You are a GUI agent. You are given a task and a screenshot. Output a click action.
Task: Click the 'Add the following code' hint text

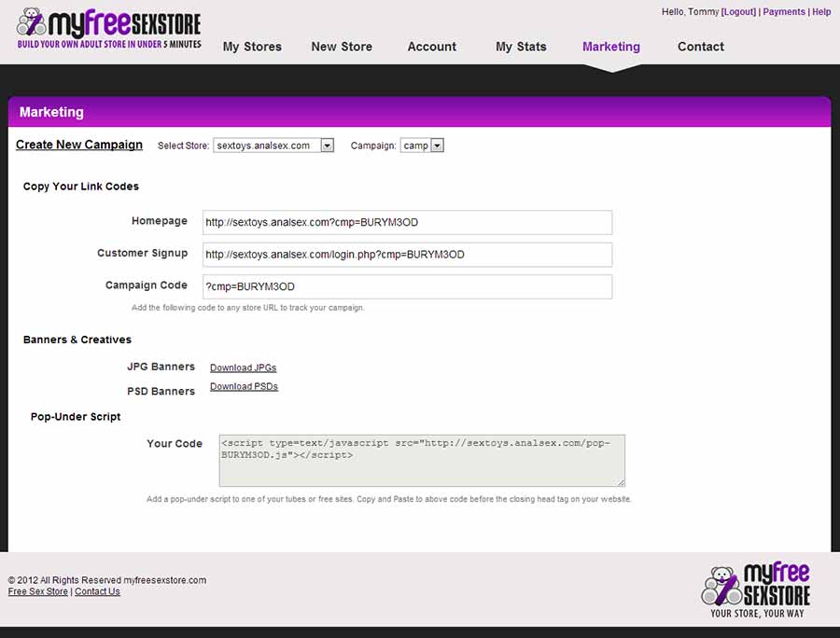248,308
